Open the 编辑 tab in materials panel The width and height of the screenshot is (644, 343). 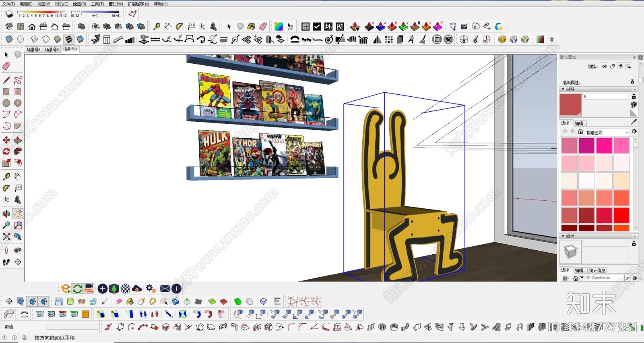point(579,123)
